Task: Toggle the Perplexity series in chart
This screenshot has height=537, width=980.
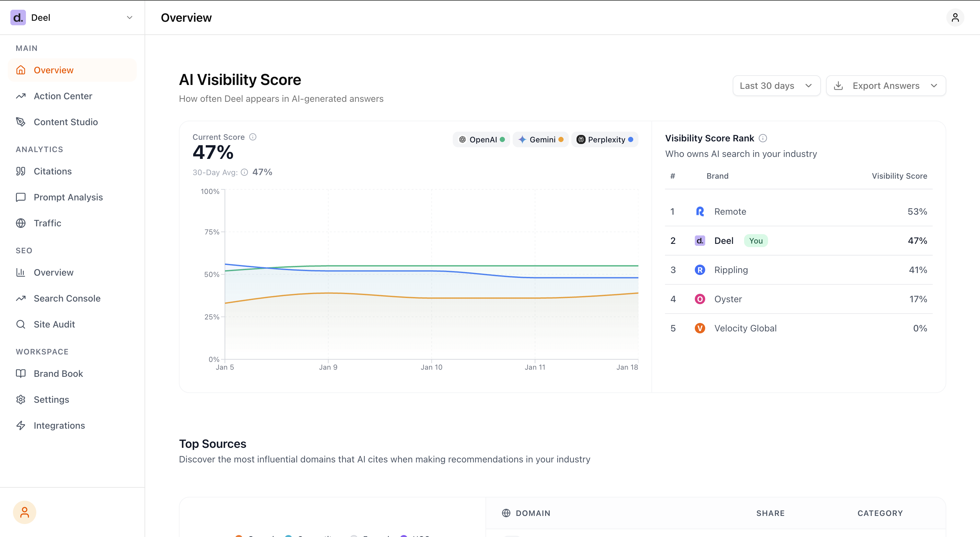Action: tap(604, 140)
